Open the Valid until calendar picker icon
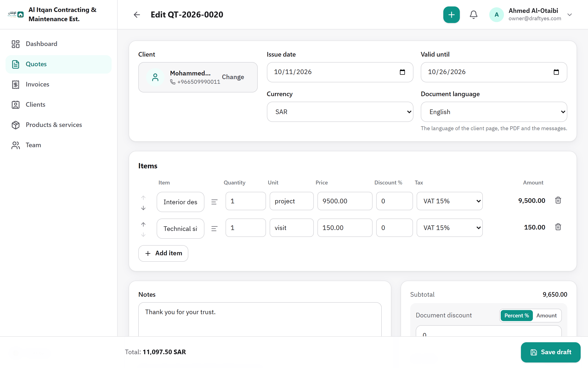The width and height of the screenshot is (588, 368). click(556, 72)
